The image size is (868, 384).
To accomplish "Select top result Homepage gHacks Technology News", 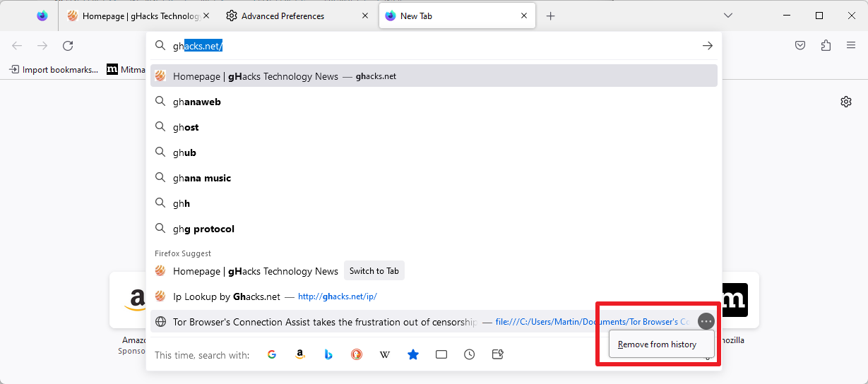I will click(434, 76).
